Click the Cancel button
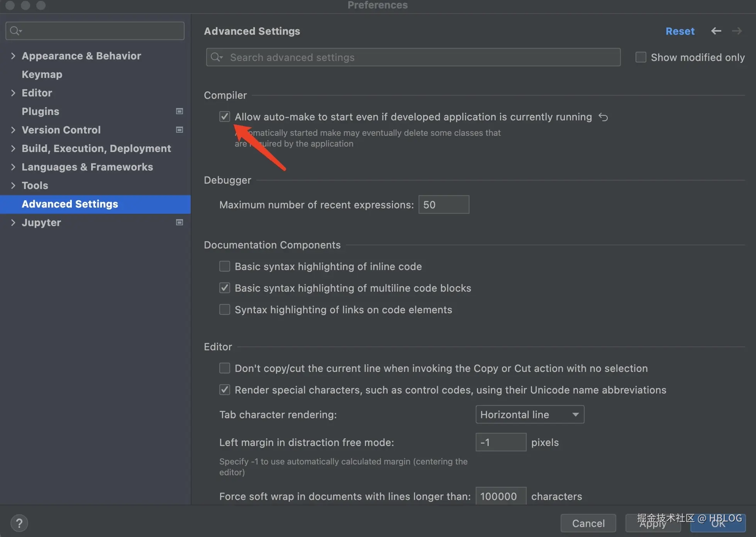Screen dimensions: 756x537 click(x=588, y=523)
